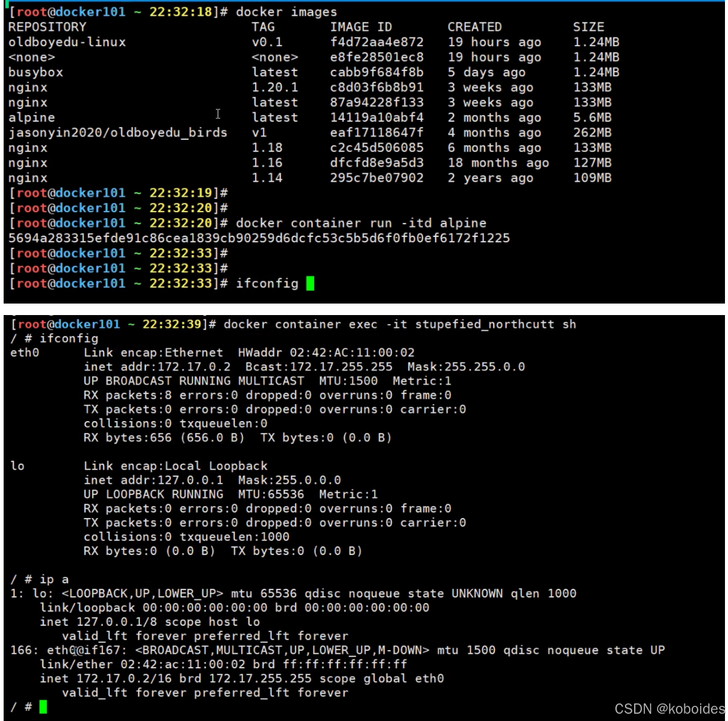This screenshot has height=721, width=728.
Task: Click the 127MB size value
Action: coord(592,163)
